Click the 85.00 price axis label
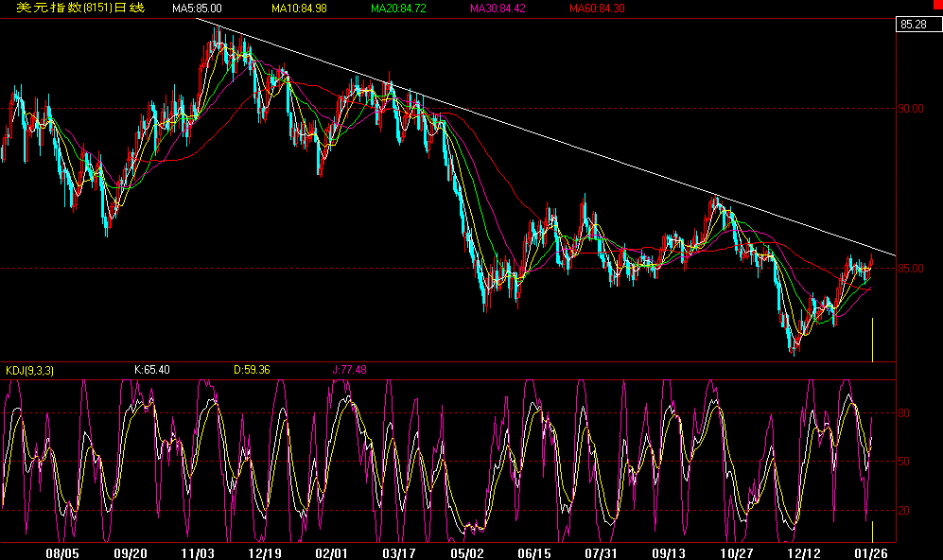This screenshot has height=560, width=943. [911, 269]
